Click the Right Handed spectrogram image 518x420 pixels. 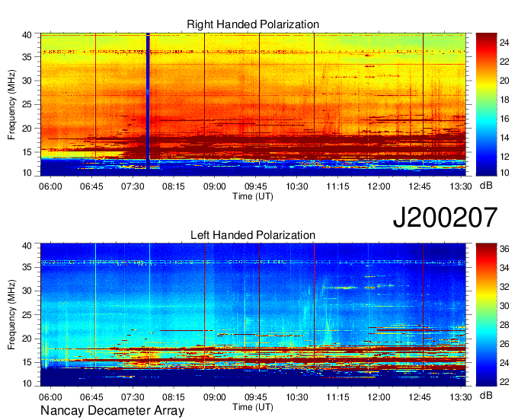[x=253, y=104]
